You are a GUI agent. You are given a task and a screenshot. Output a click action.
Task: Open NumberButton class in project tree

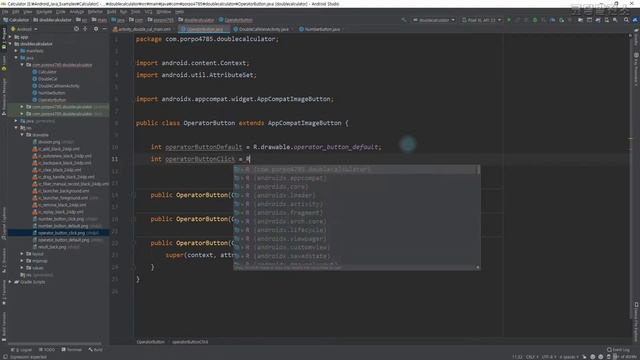pyautogui.click(x=51, y=93)
